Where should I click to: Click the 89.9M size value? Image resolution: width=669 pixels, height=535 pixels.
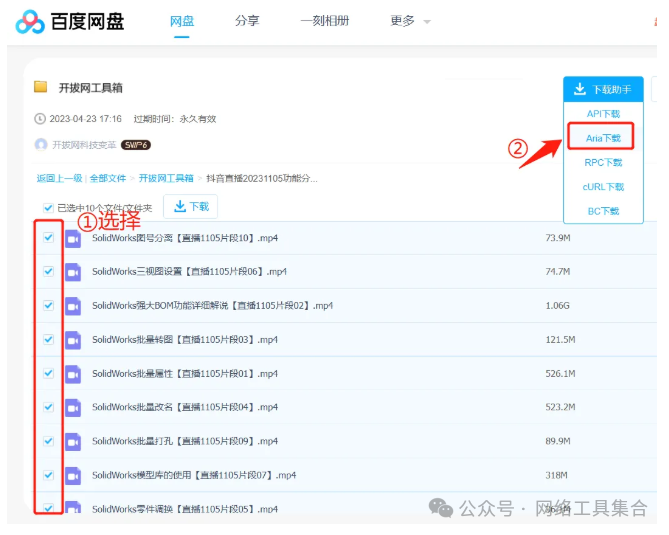(558, 441)
